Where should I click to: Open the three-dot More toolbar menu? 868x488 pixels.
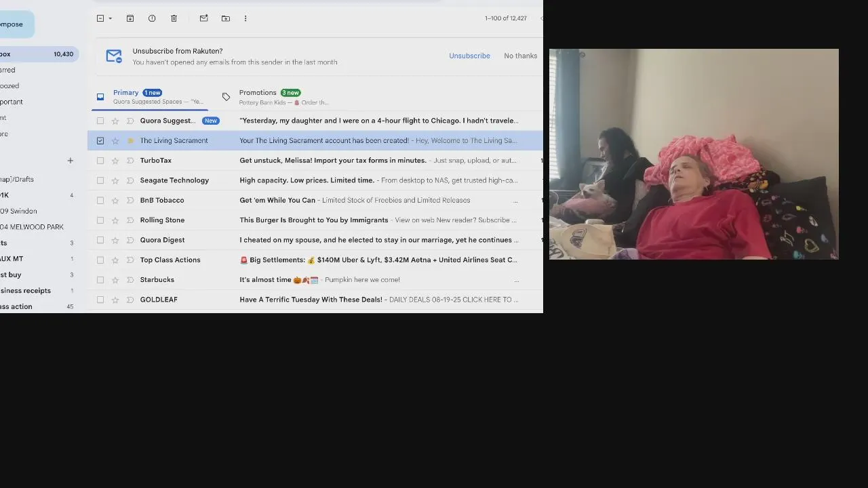click(x=245, y=18)
